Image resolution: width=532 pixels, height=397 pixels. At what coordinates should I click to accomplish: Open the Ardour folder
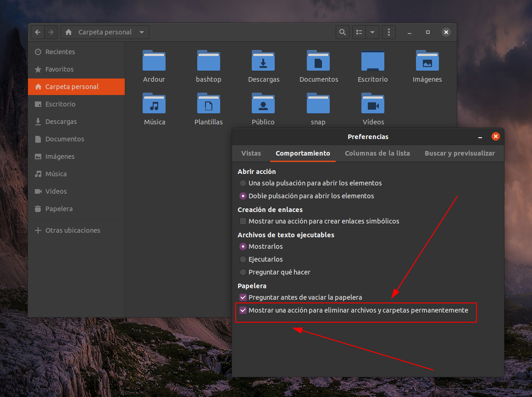coord(154,61)
